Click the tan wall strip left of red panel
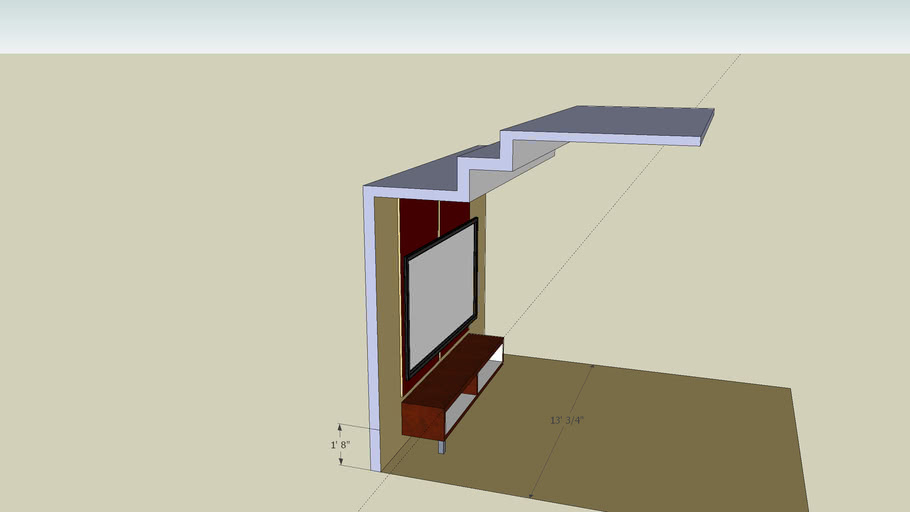 [x=387, y=300]
